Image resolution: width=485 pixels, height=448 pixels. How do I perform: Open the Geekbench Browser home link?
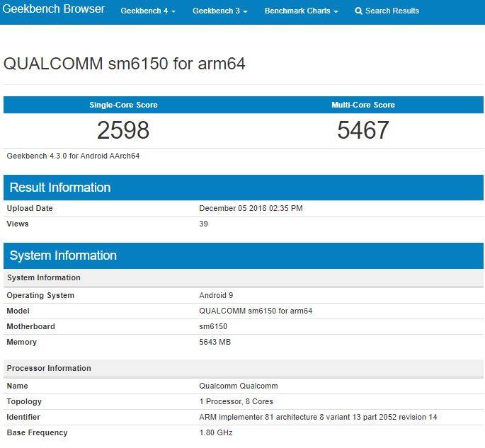click(x=53, y=8)
